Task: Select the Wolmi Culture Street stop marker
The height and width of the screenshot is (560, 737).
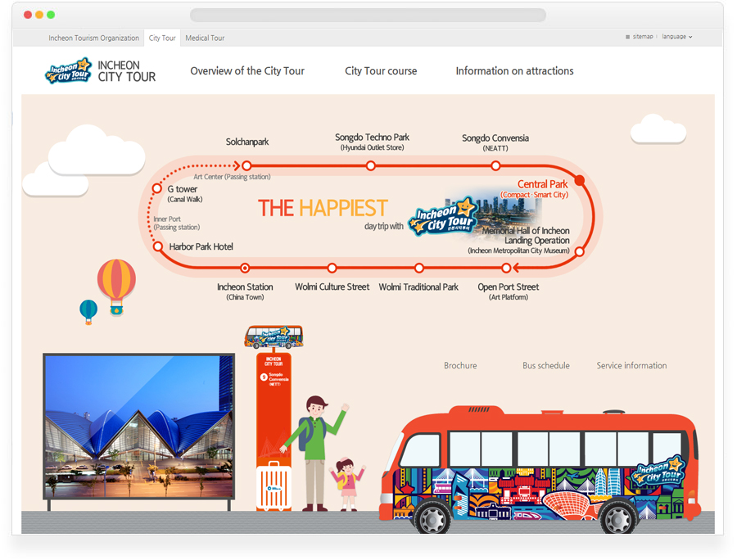Action: point(332,268)
